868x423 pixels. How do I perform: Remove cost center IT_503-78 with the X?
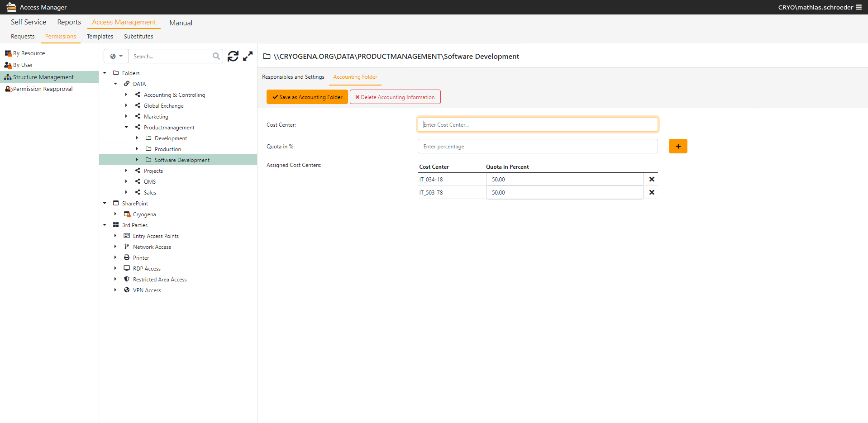coord(652,192)
